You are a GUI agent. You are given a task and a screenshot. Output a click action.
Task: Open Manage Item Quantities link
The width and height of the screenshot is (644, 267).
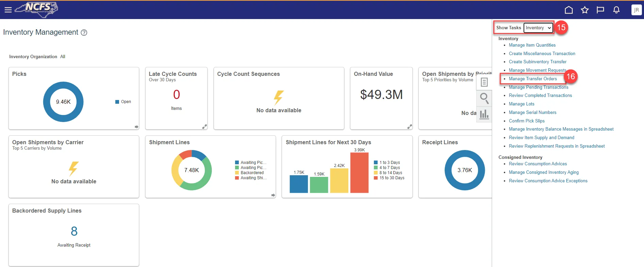(x=532, y=45)
